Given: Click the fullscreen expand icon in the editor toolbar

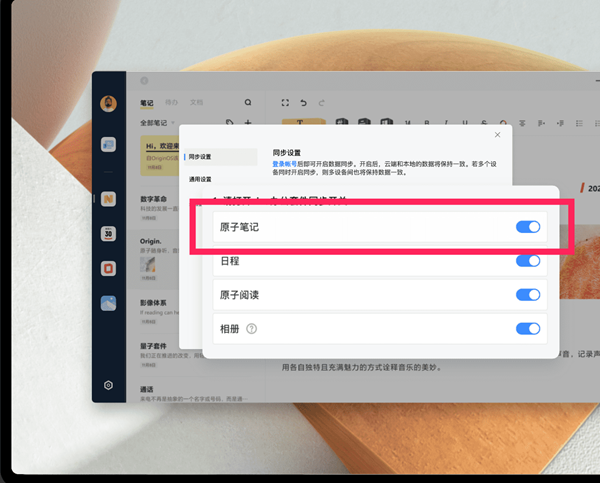Looking at the screenshot, I should (285, 103).
